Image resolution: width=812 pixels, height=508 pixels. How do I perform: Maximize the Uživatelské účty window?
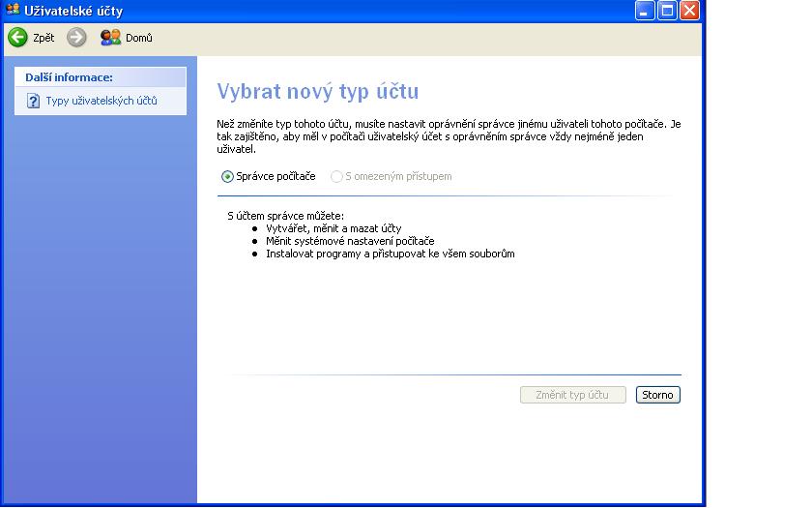pos(667,11)
